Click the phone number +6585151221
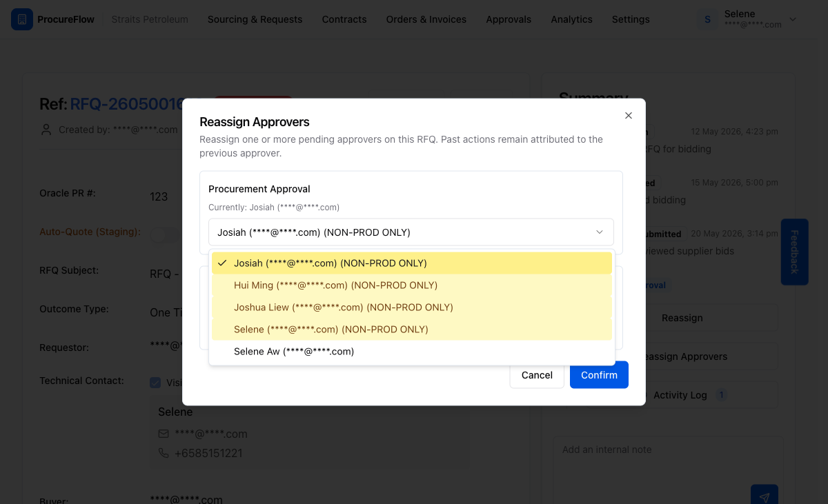This screenshot has height=504, width=828. [208, 453]
